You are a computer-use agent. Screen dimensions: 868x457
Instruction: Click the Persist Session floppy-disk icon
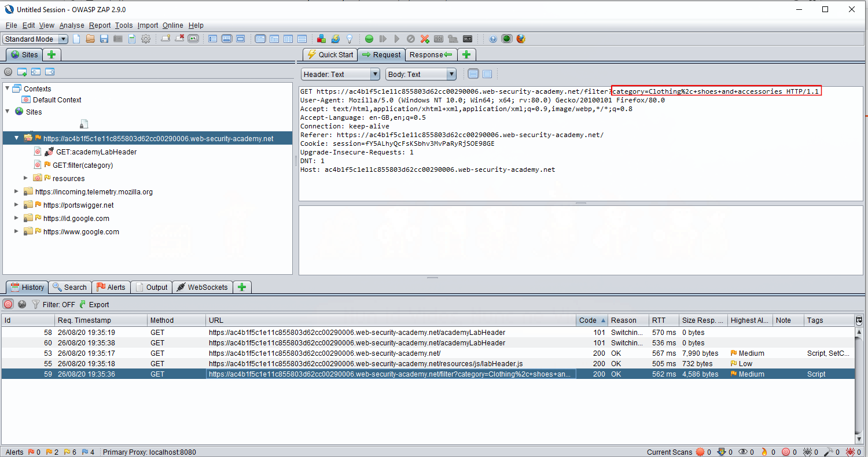click(x=104, y=39)
